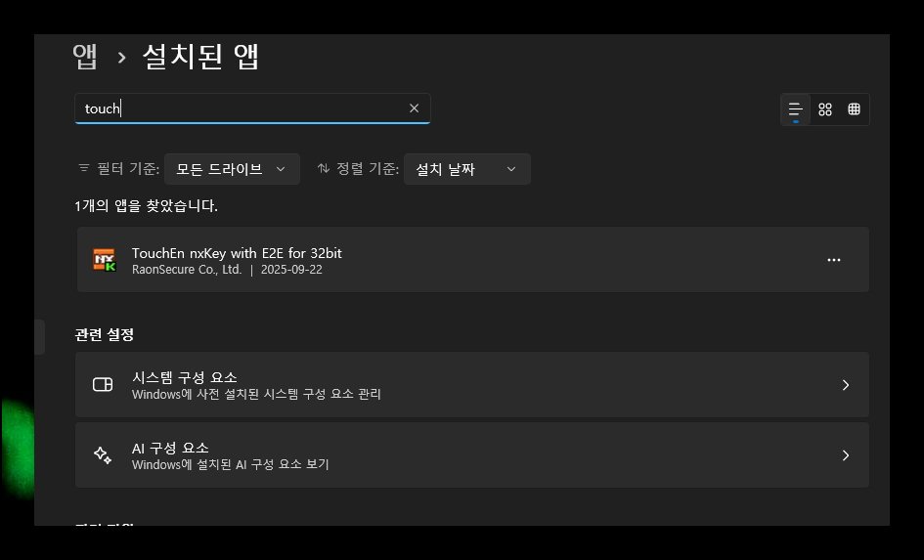Click the filter icon beside 필터 기준

(84, 168)
